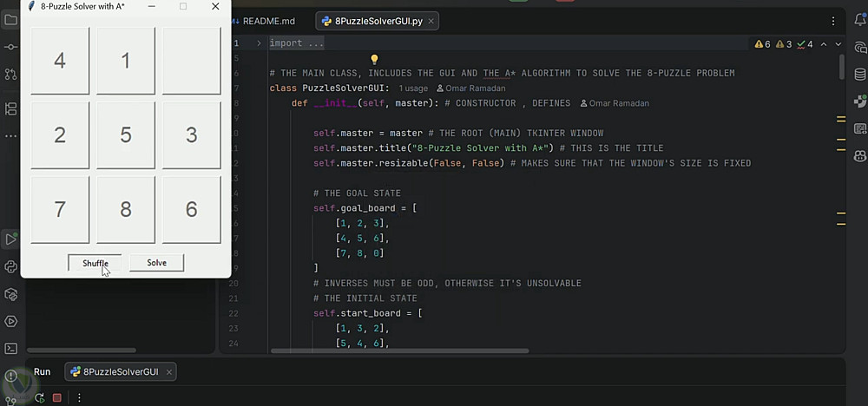
Task: Click the blank tile in the puzzle
Action: (x=192, y=61)
